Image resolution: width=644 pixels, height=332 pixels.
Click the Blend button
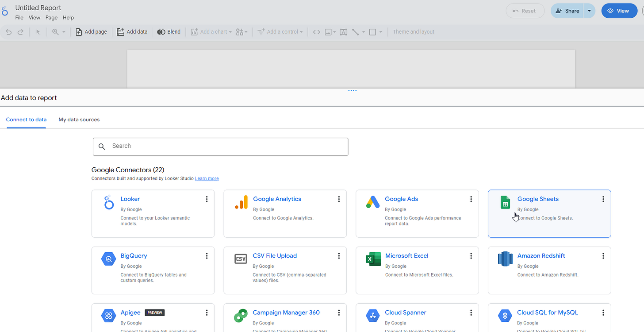tap(169, 32)
